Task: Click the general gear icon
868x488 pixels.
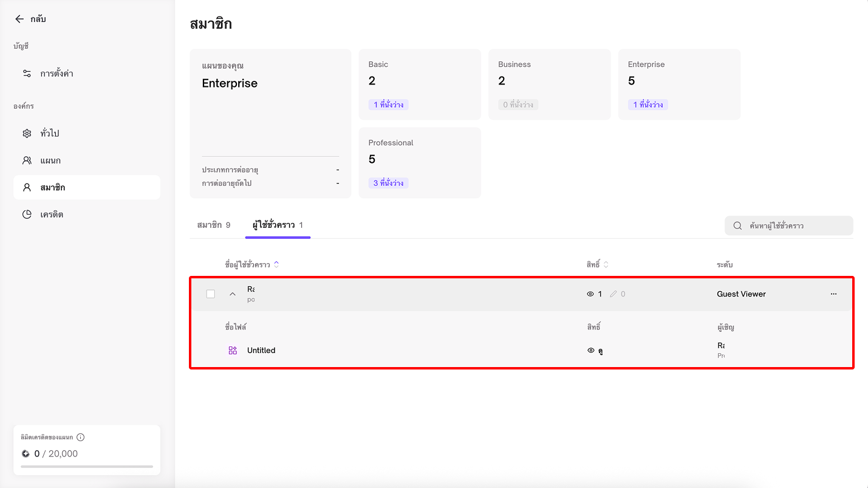Action: tap(27, 134)
